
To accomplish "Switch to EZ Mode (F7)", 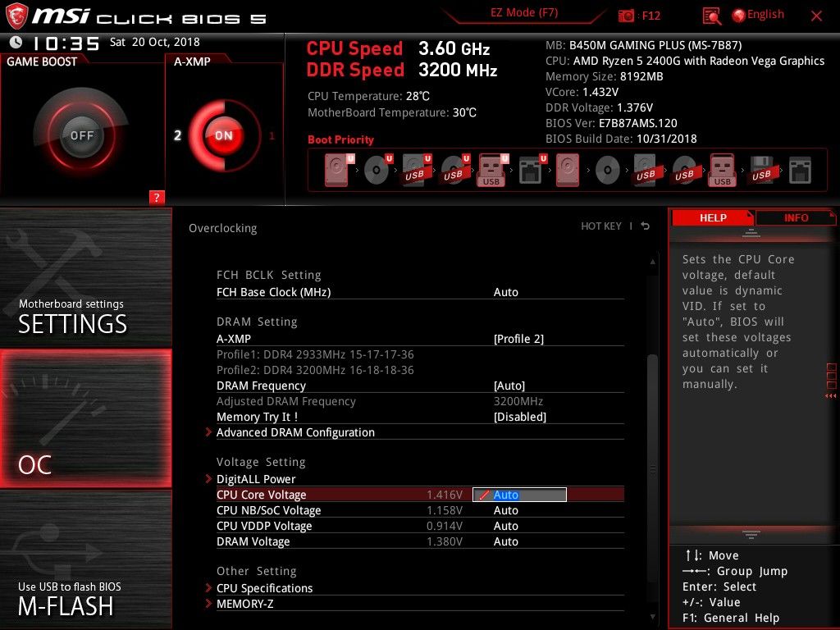I will (x=524, y=13).
